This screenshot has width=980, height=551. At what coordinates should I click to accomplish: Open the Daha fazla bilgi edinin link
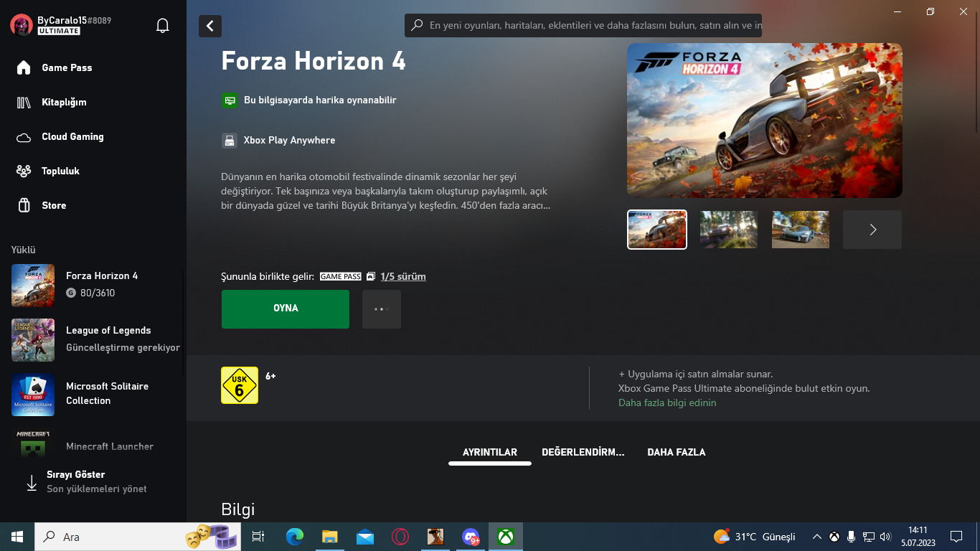click(667, 402)
